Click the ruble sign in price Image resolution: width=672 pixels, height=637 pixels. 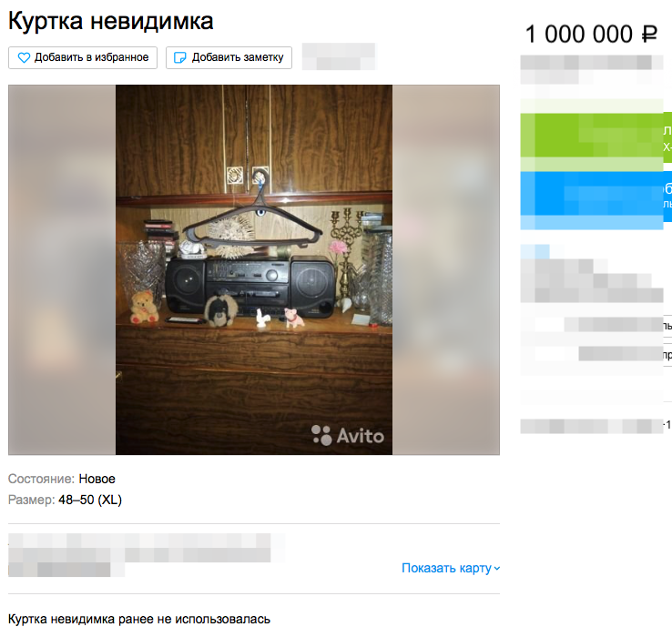pyautogui.click(x=649, y=34)
